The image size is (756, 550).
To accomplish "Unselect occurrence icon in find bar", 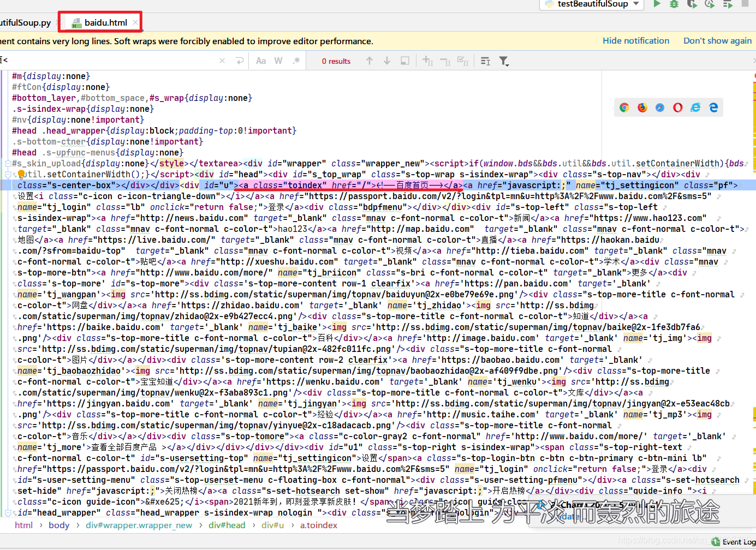I will click(x=445, y=61).
